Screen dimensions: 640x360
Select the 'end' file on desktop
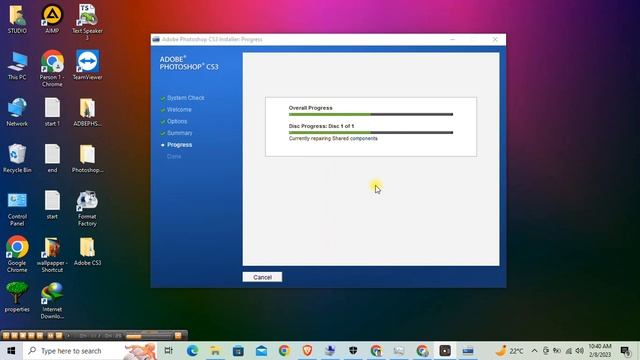coord(52,159)
